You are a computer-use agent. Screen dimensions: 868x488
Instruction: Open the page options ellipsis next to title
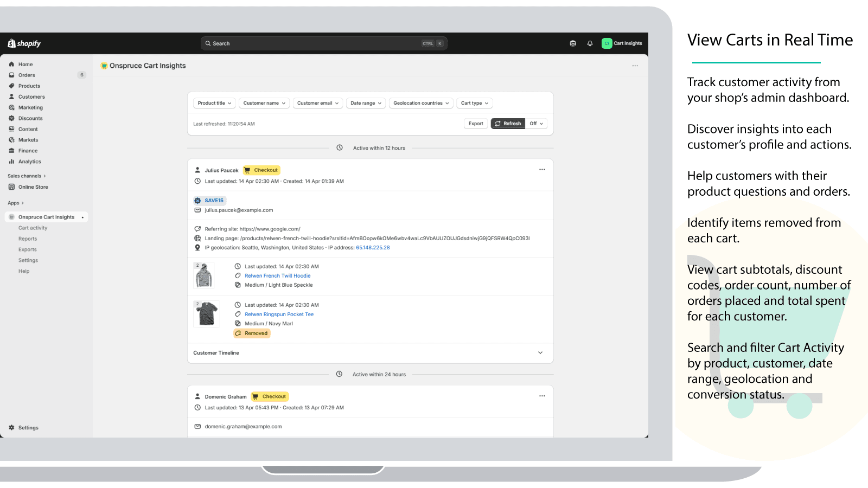[x=635, y=66]
